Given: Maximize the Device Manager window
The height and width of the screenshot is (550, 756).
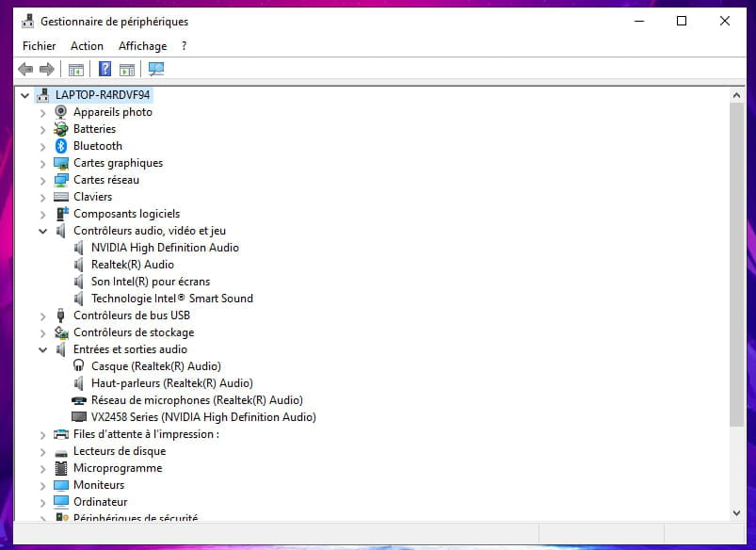Looking at the screenshot, I should point(682,22).
